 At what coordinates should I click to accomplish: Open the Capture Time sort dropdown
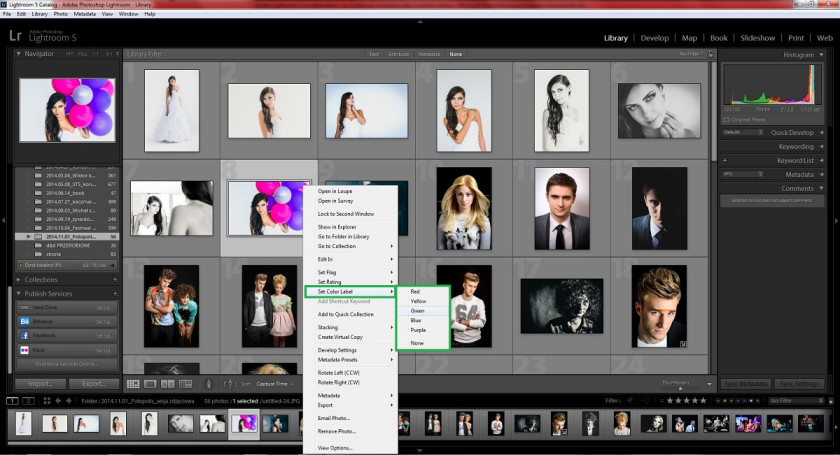(275, 384)
